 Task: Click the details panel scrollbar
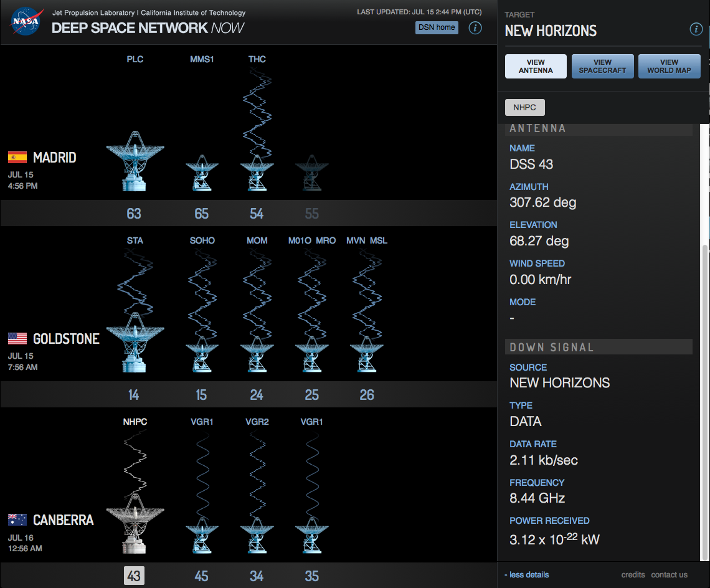coord(704,402)
